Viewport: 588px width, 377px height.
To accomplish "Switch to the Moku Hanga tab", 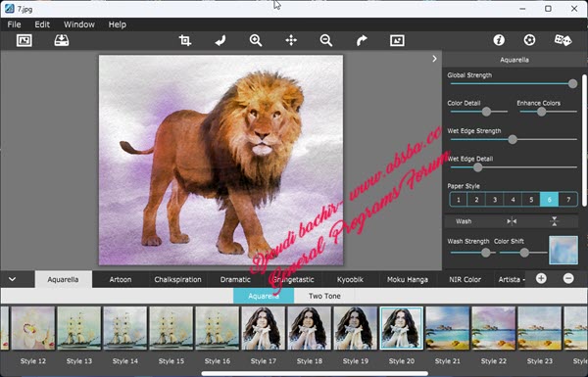I will click(x=408, y=279).
